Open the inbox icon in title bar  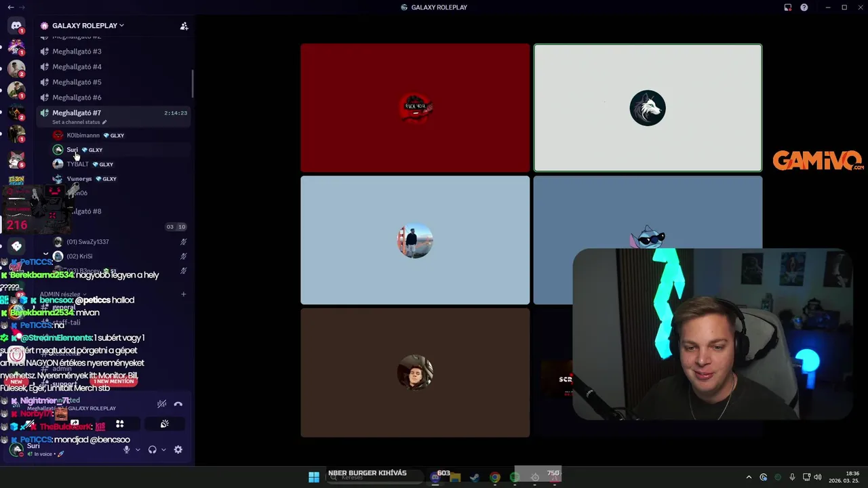click(x=788, y=7)
